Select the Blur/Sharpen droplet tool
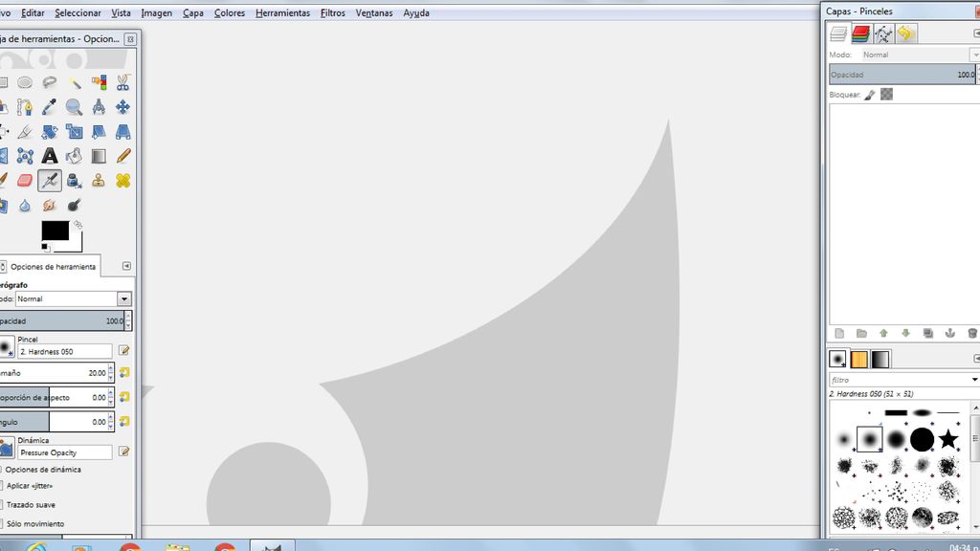980x551 pixels. coord(25,205)
